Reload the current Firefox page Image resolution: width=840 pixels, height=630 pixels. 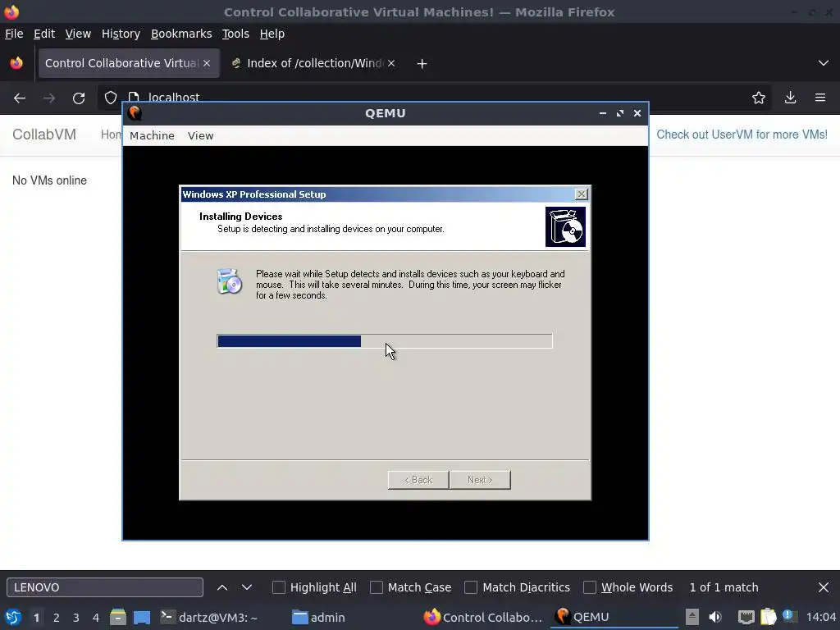79,98
